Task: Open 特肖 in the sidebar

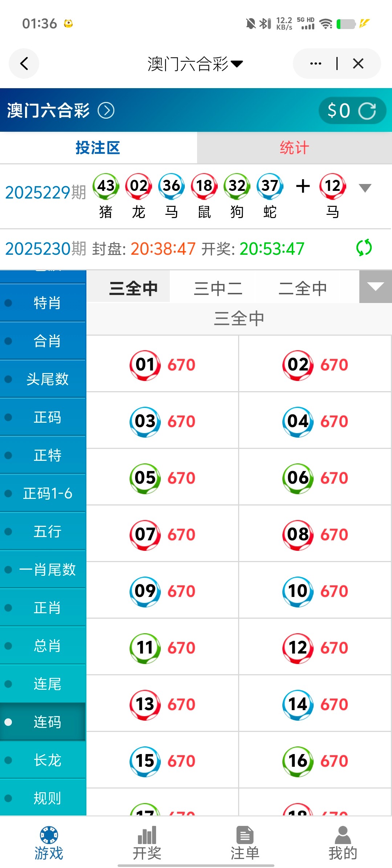Action: coord(47,303)
